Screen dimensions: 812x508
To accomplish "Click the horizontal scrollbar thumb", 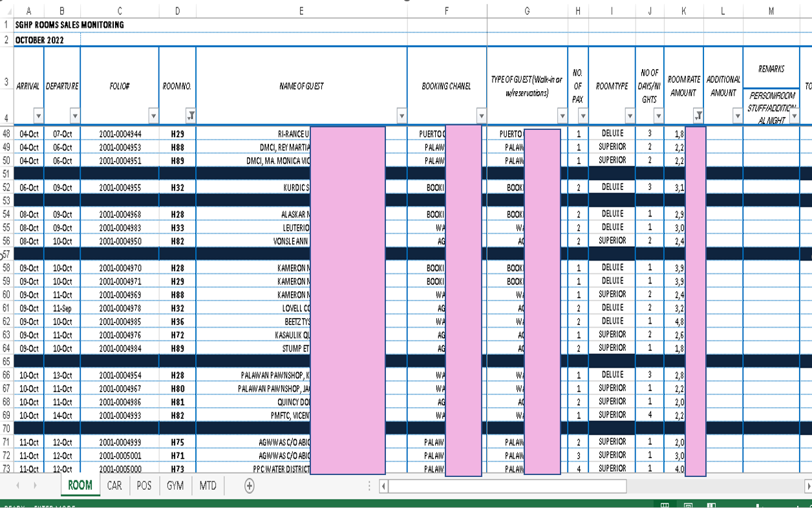I will pos(507,486).
